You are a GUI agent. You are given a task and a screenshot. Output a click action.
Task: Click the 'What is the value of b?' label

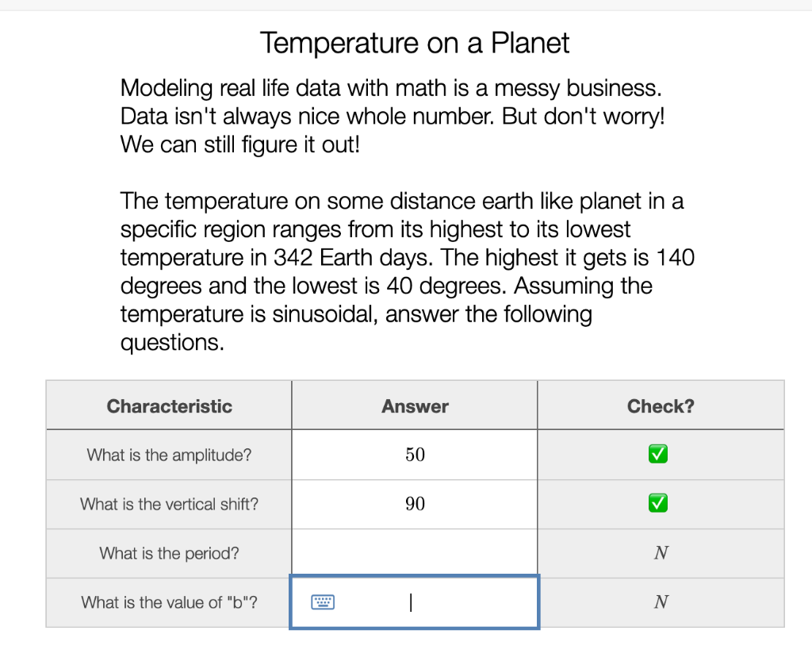coord(168,602)
